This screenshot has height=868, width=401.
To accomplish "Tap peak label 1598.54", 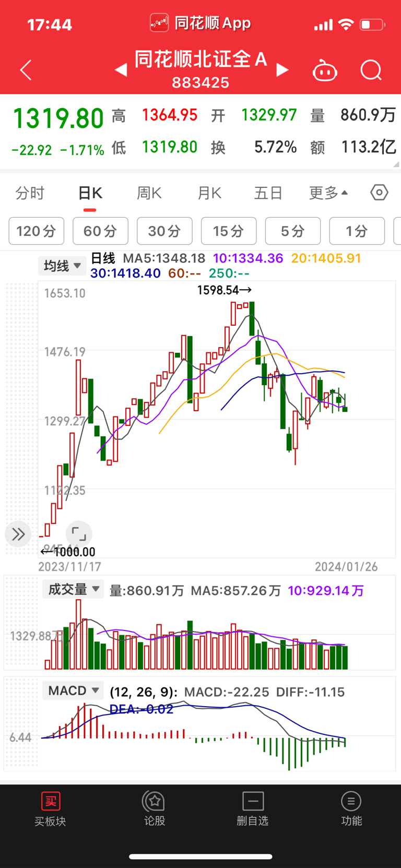I will pos(224,290).
